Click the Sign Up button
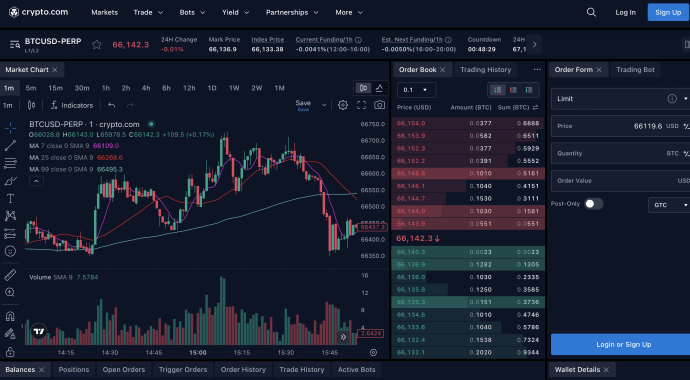This screenshot has height=380, width=690. click(668, 12)
